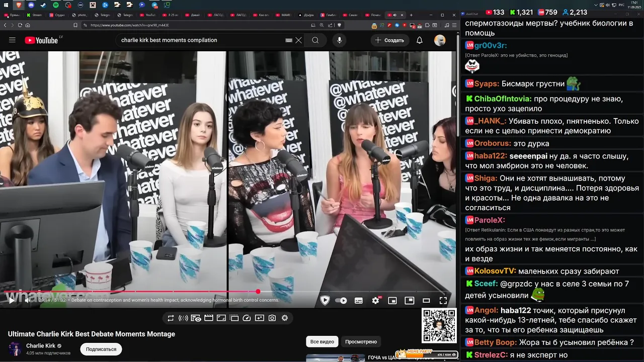Open enhancer extension settings gear below the video

pyautogui.click(x=285, y=318)
